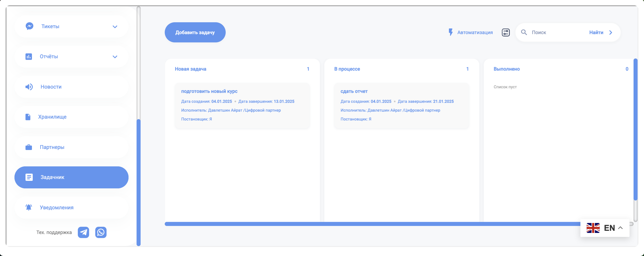Viewport: 644px width, 256px height.
Task: Open WhatsApp tech support icon
Action: [101, 232]
